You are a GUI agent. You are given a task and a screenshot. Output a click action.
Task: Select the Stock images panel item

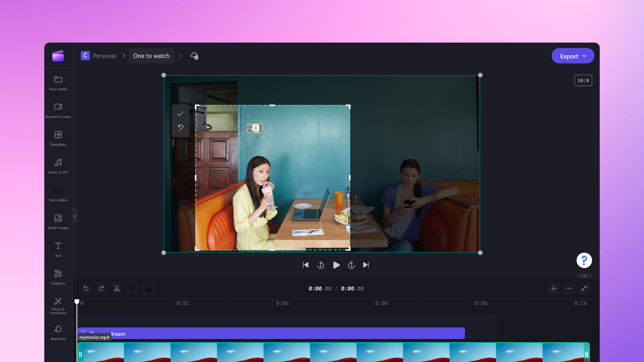[x=58, y=222]
